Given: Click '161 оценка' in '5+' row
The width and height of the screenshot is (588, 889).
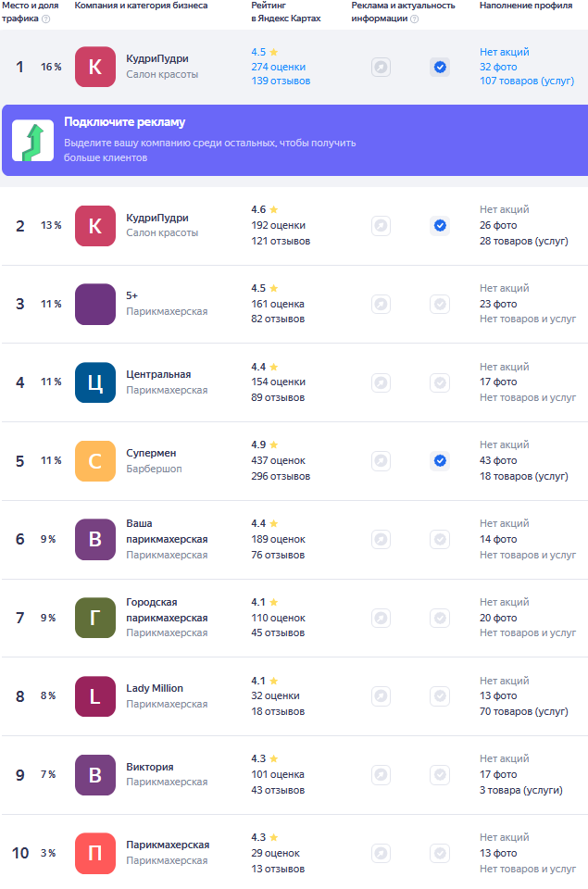Looking at the screenshot, I should (278, 305).
